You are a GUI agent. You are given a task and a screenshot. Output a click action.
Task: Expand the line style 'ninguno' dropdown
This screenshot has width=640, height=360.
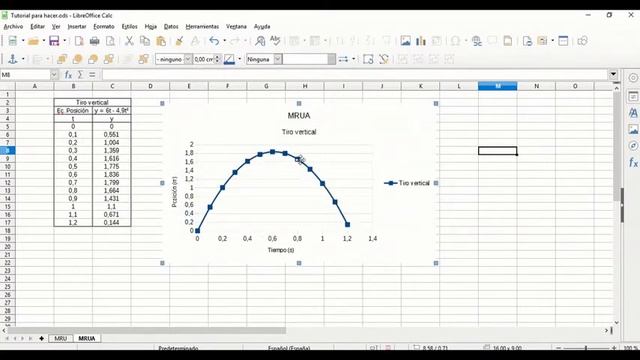point(188,59)
